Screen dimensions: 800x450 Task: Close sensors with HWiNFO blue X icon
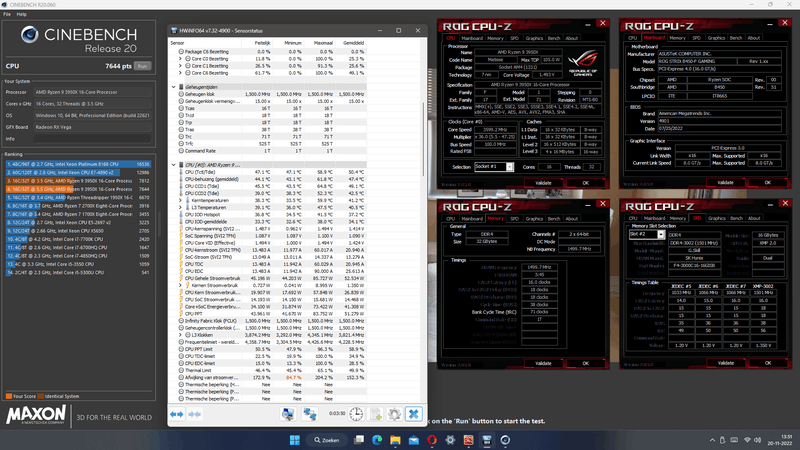[414, 414]
